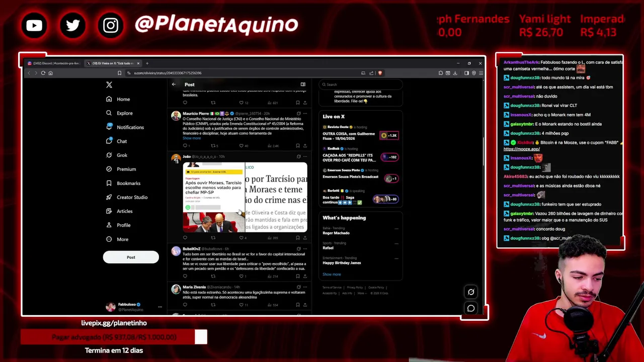Click the bookmark icon beside address bar

pos(119,73)
